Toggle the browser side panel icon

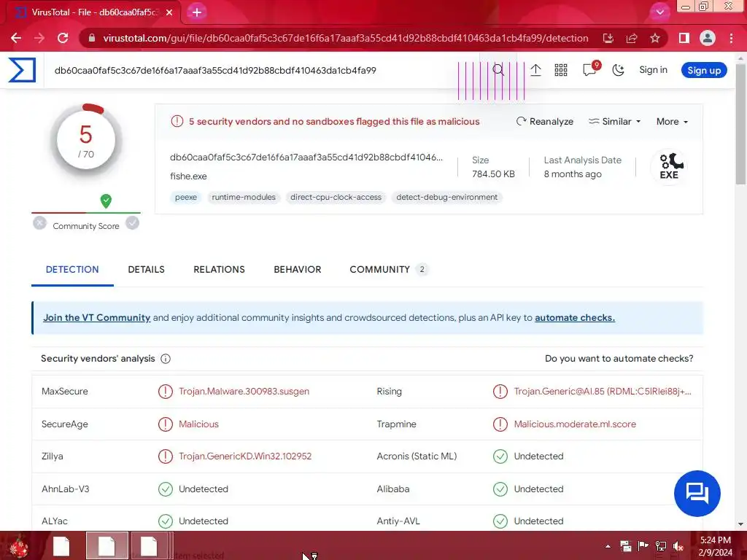click(x=684, y=38)
